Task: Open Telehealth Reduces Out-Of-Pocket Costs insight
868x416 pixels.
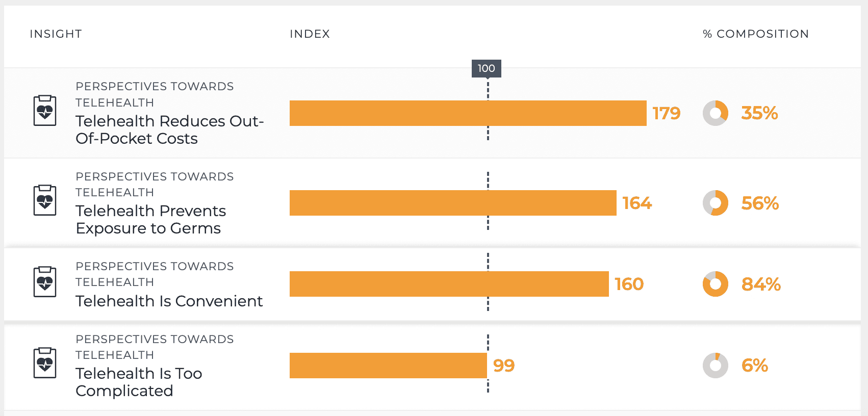Action: tap(169, 129)
